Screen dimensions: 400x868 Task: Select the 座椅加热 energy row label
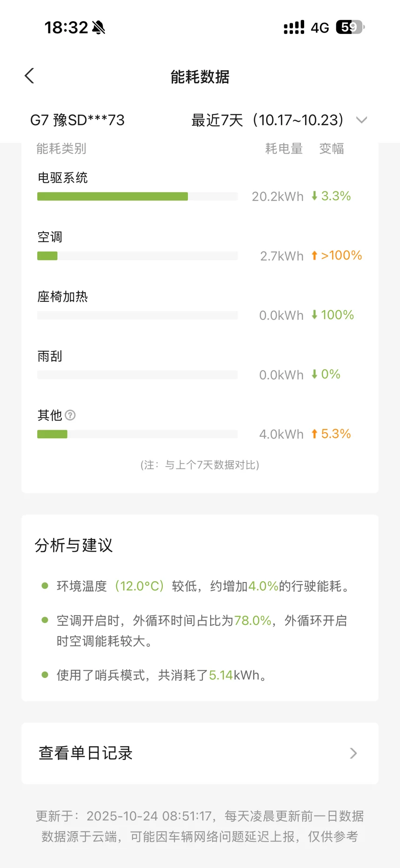point(63,297)
